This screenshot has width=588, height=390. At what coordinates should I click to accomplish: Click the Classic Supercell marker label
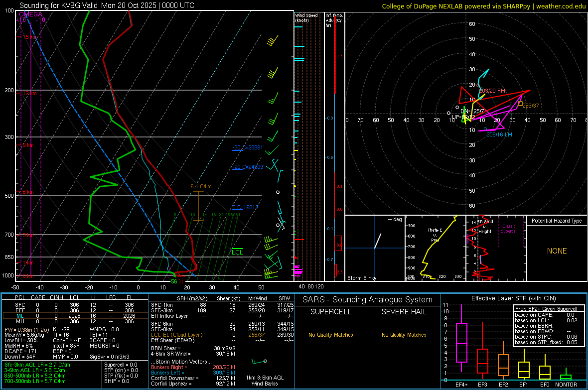509,229
